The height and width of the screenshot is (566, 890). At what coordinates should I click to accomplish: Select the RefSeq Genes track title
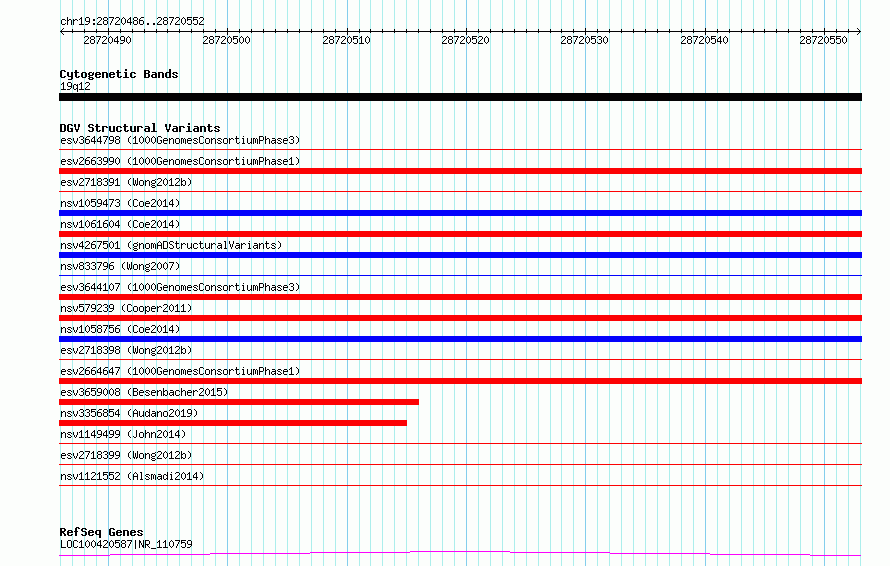(102, 533)
